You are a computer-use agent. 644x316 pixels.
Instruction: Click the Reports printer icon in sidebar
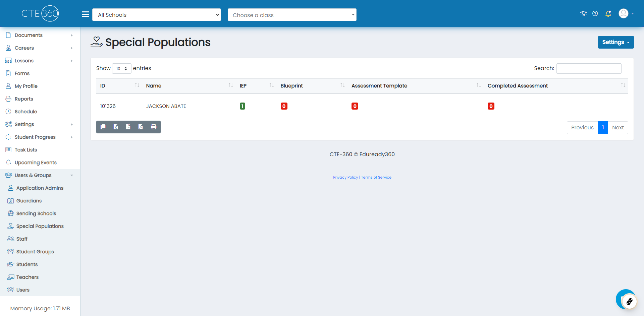[8, 99]
